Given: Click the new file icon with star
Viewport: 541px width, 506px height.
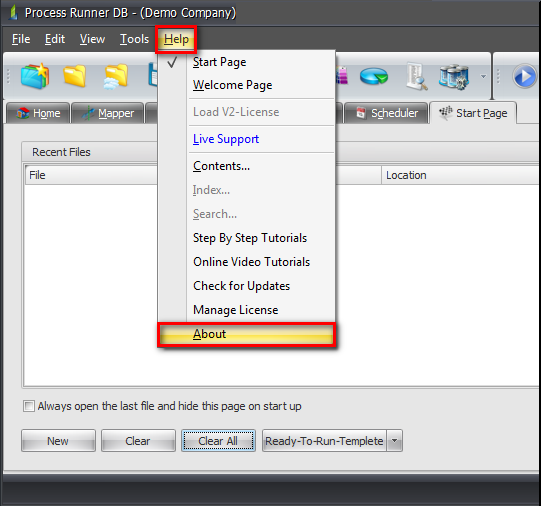Looking at the screenshot, I should pos(35,76).
